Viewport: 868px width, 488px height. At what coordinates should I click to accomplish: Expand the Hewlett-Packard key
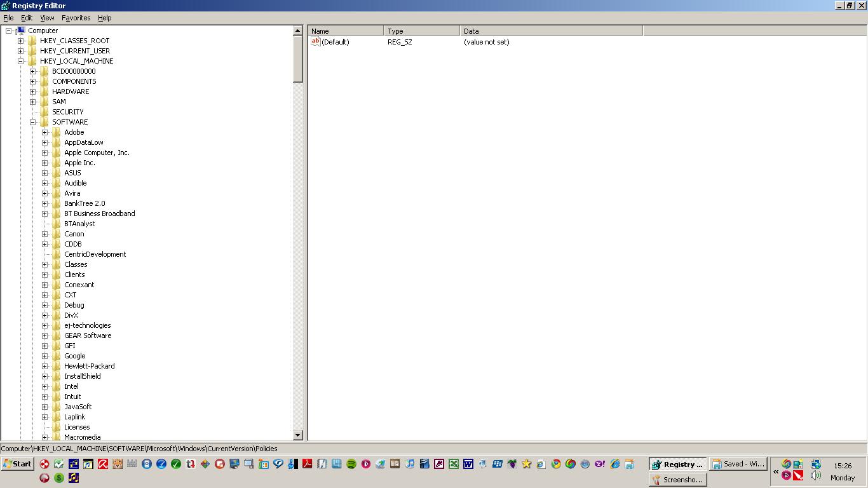pos(45,366)
